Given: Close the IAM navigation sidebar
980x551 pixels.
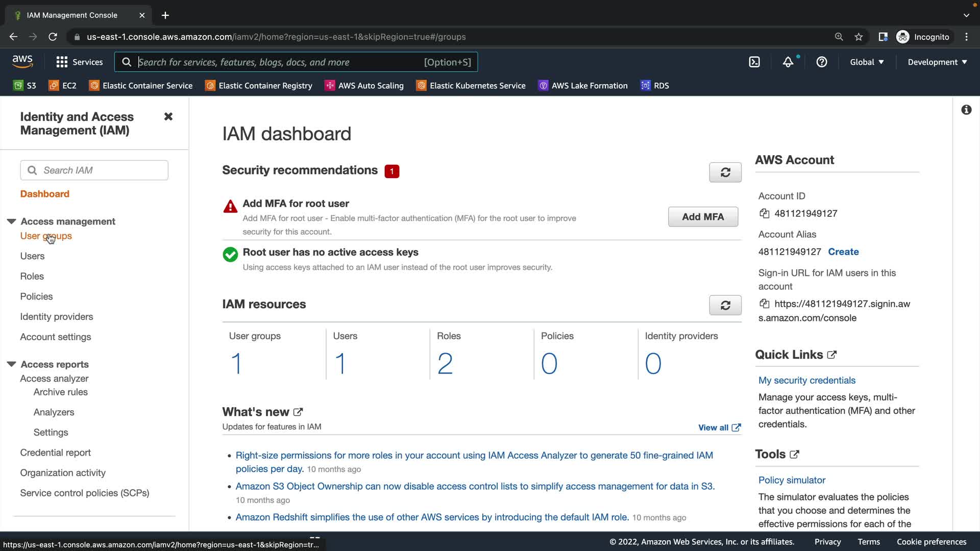Looking at the screenshot, I should [168, 117].
